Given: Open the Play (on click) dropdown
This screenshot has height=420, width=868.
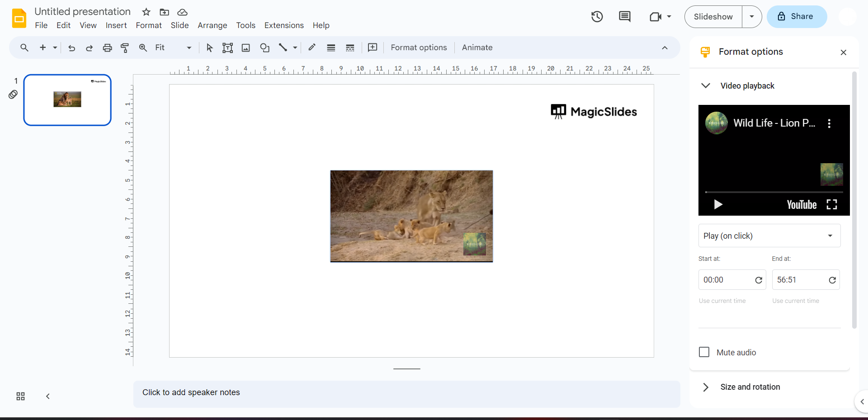Looking at the screenshot, I should click(769, 236).
